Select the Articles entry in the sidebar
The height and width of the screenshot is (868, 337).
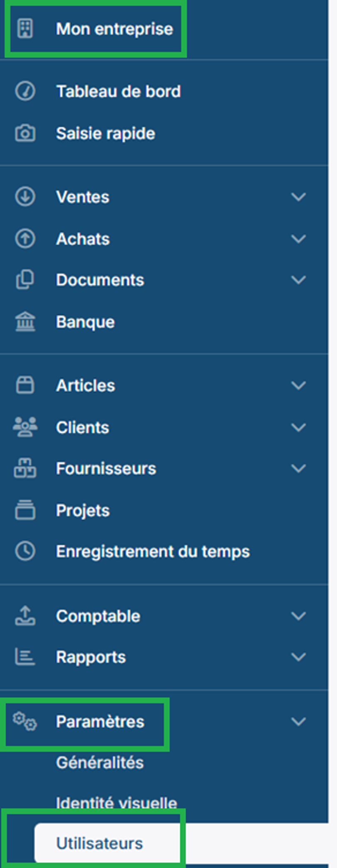click(86, 385)
